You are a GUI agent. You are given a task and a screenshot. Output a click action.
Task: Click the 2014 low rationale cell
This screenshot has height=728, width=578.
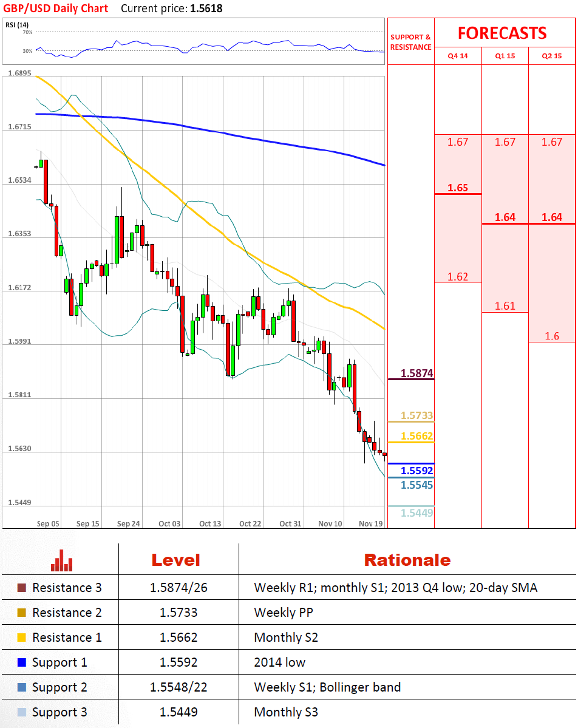coord(279,662)
